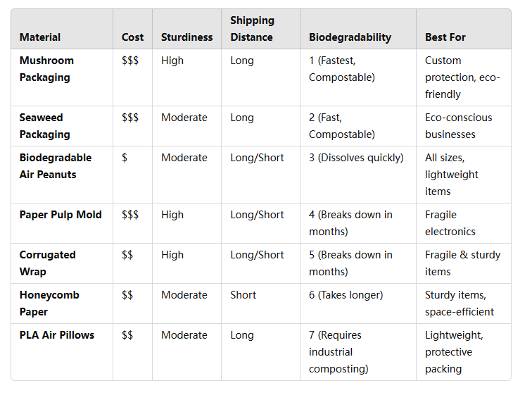Select the Corrugated Wrap row label
532x395 pixels.
tap(47, 263)
